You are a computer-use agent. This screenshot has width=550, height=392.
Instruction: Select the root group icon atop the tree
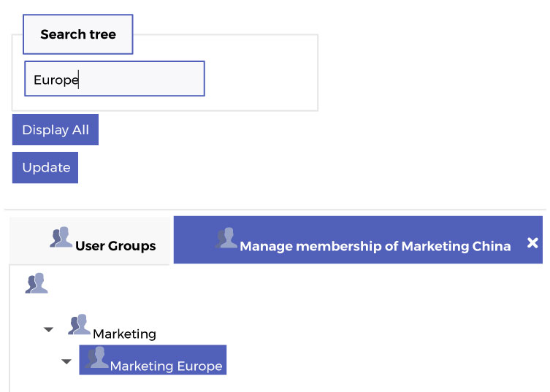pos(37,283)
